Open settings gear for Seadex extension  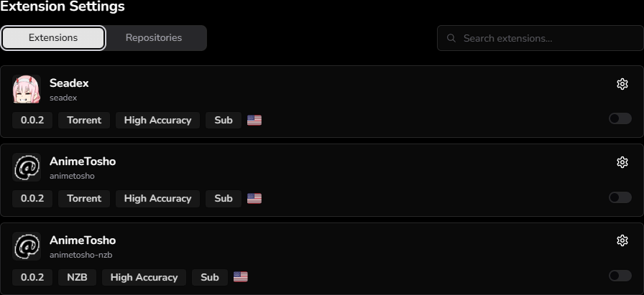coord(622,84)
